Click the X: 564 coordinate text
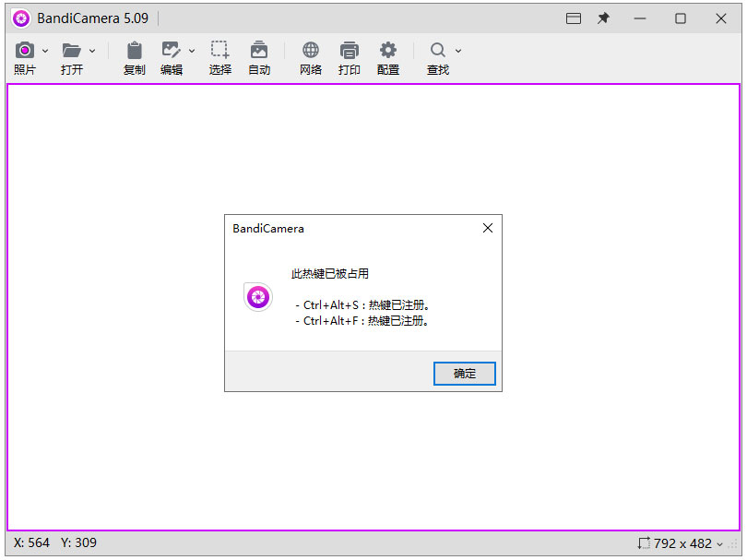 (31, 542)
